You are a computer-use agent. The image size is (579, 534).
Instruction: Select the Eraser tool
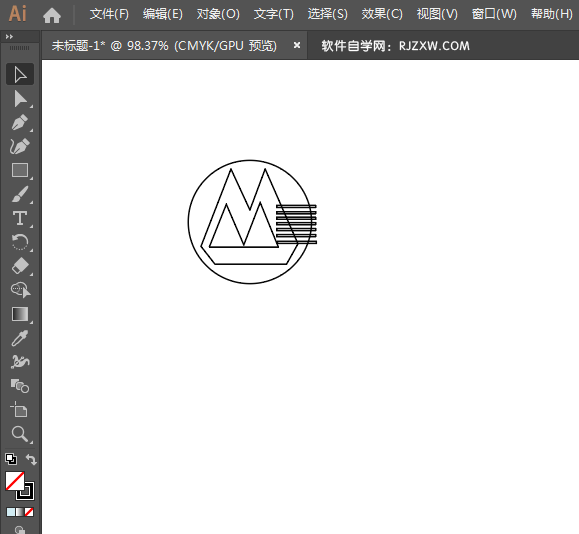click(x=20, y=266)
